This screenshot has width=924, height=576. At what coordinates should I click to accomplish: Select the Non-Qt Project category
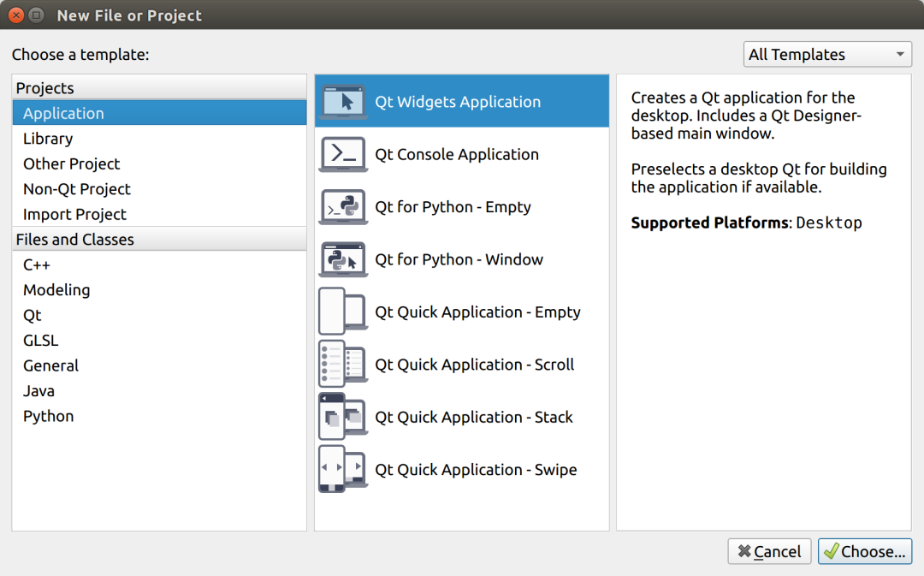pos(77,189)
